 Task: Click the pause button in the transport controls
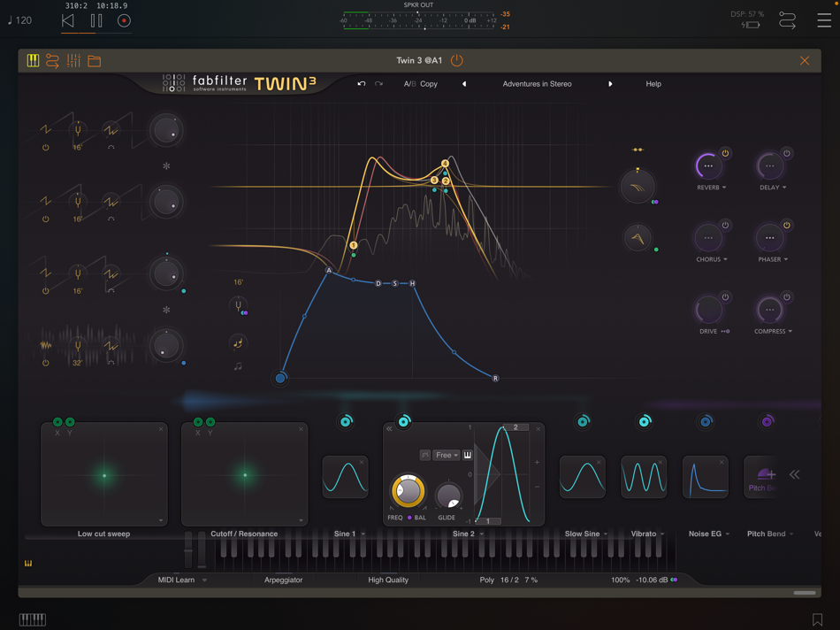[x=97, y=19]
